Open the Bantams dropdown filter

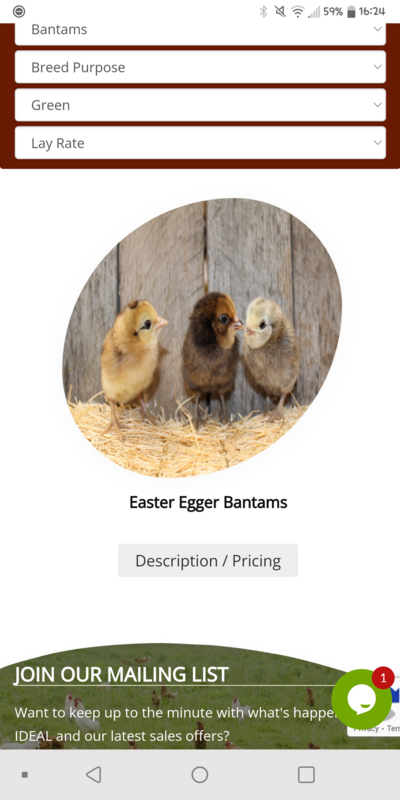click(200, 31)
